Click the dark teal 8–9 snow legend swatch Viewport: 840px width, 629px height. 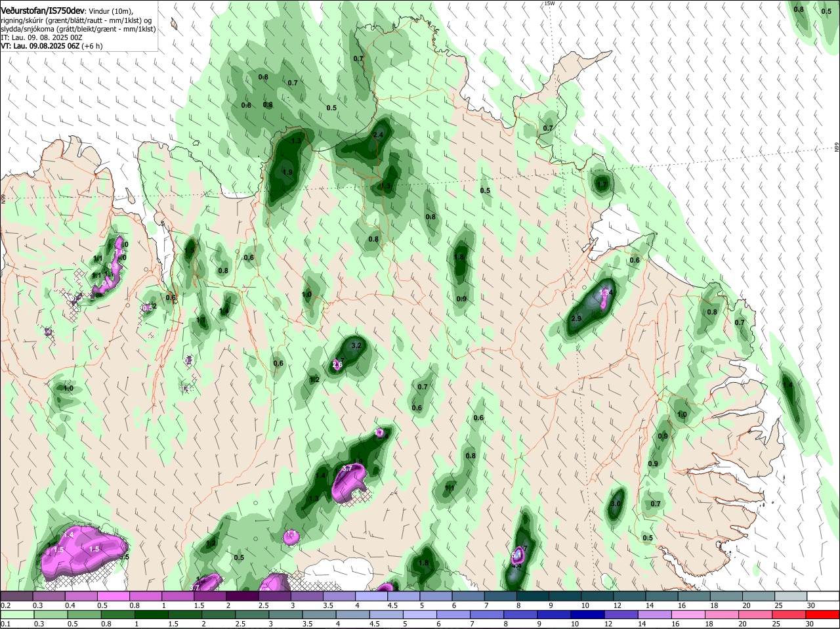click(x=534, y=596)
